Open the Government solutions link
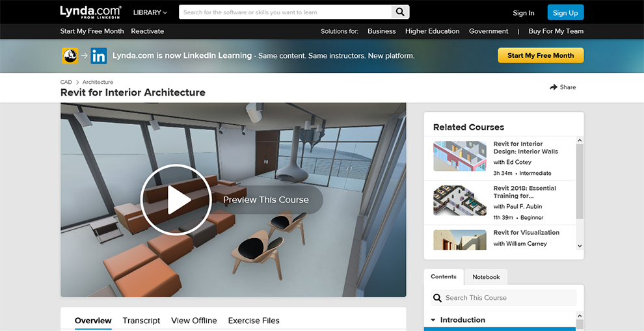 (489, 31)
